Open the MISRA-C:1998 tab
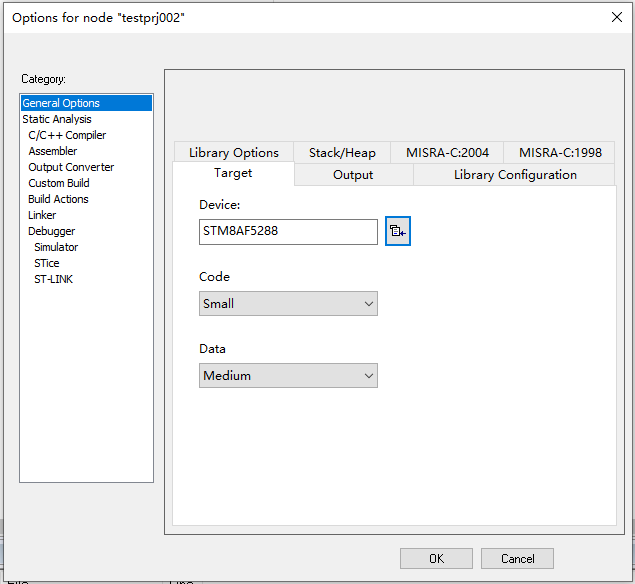Screen dimensions: 635x584 560,153
